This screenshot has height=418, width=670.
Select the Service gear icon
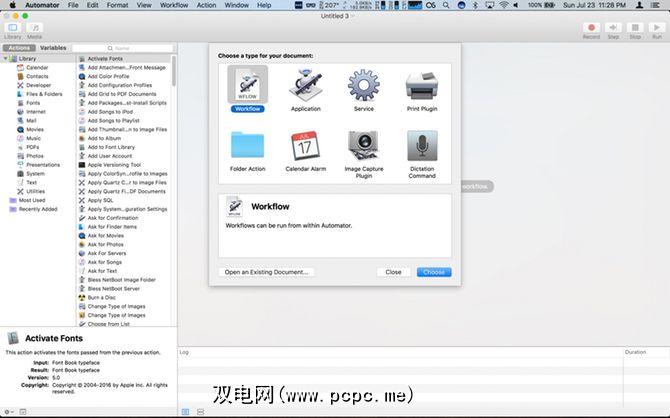click(x=364, y=85)
